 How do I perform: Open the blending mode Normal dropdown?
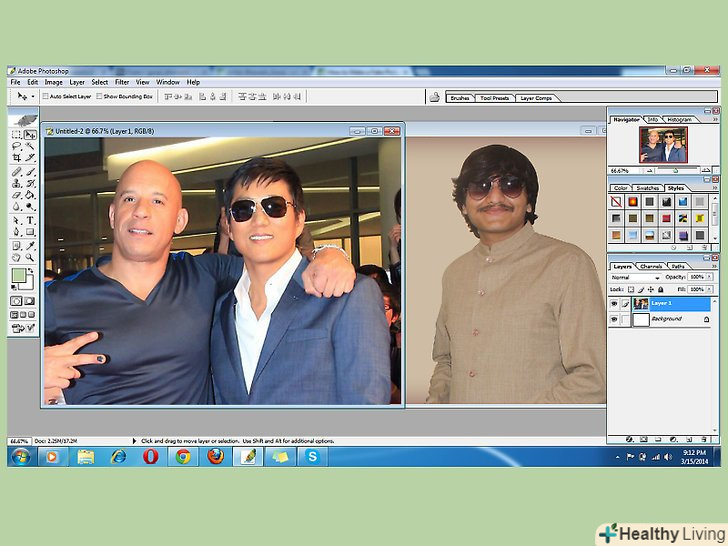[x=635, y=278]
